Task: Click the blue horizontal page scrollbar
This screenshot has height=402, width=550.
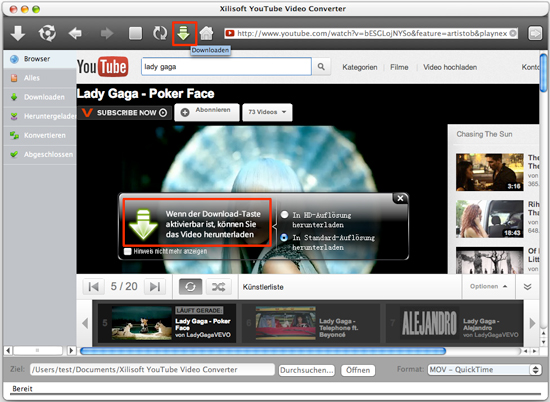Action: point(263,351)
